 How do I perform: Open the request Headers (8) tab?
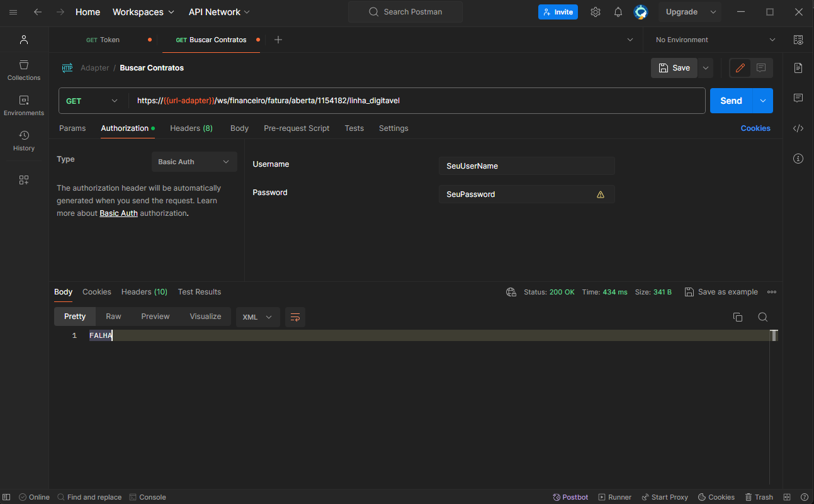pyautogui.click(x=191, y=128)
